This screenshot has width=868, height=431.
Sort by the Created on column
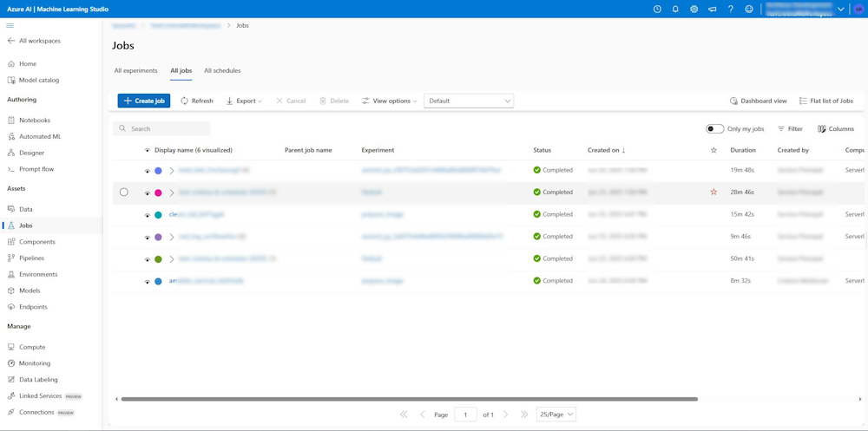[607, 150]
